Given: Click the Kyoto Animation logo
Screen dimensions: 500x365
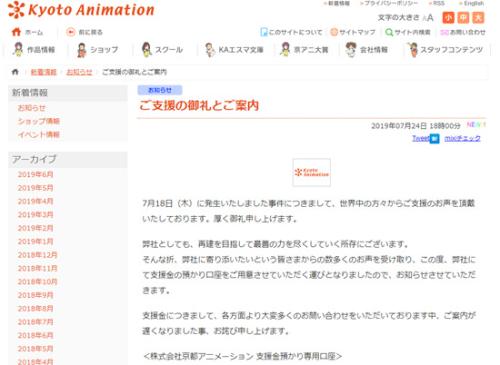Looking at the screenshot, I should tap(81, 9).
